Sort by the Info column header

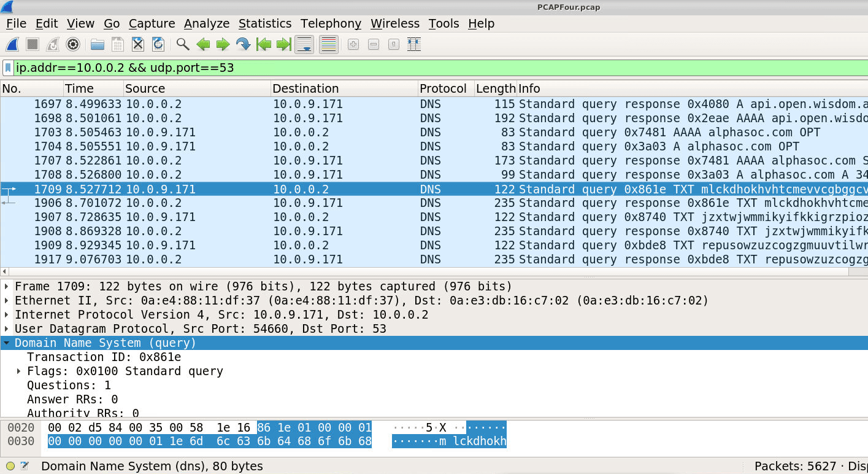(693, 88)
